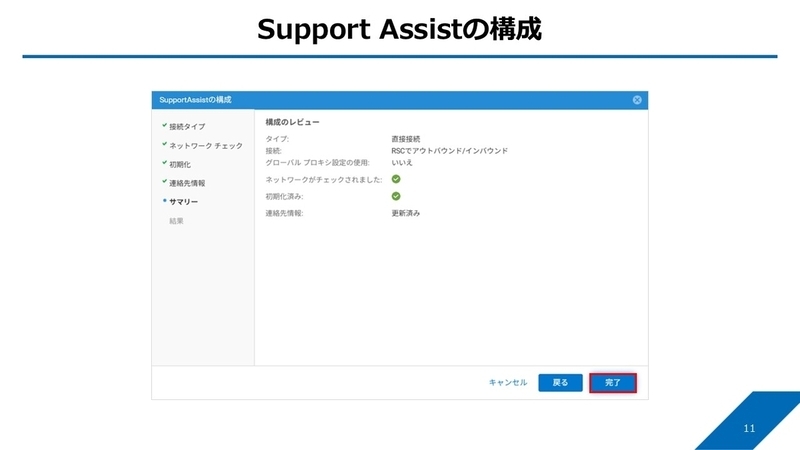This screenshot has width=800, height=450.
Task: Click the いいえ global proxy value
Action: pyautogui.click(x=402, y=163)
